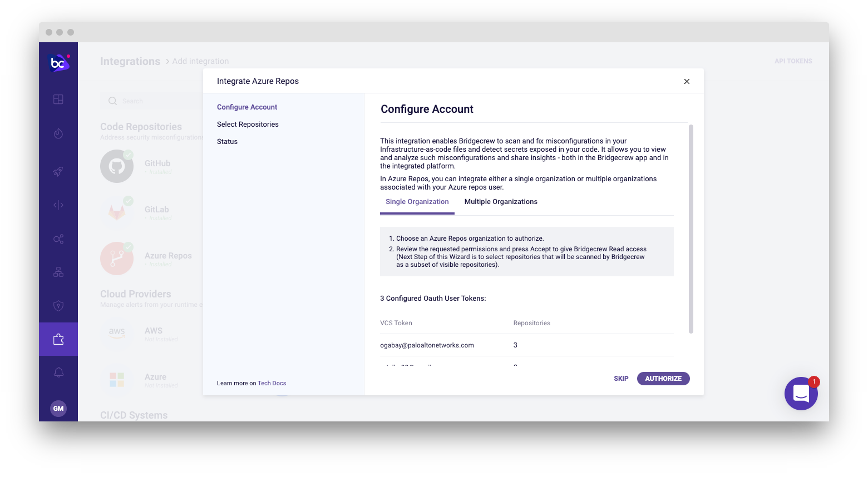Screen dimensions: 868x477
Task: Select the GitHub integration icon
Action: 117,166
